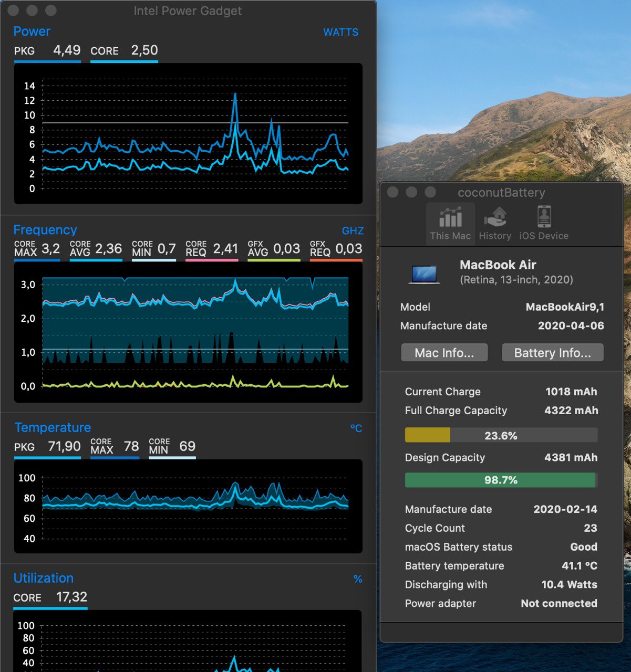Viewport: 631px width, 672px height.
Task: Click the Temperature graph in Intel Power Gadget
Action: tap(188, 506)
